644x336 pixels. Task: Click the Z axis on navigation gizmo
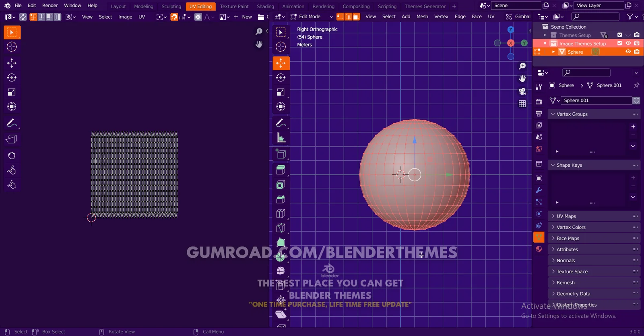pyautogui.click(x=511, y=30)
